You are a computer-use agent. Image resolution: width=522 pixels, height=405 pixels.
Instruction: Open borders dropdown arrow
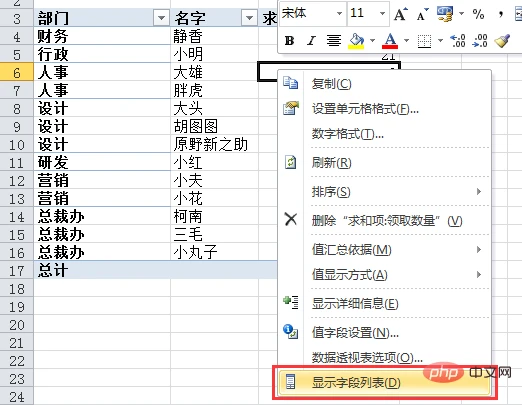point(440,41)
